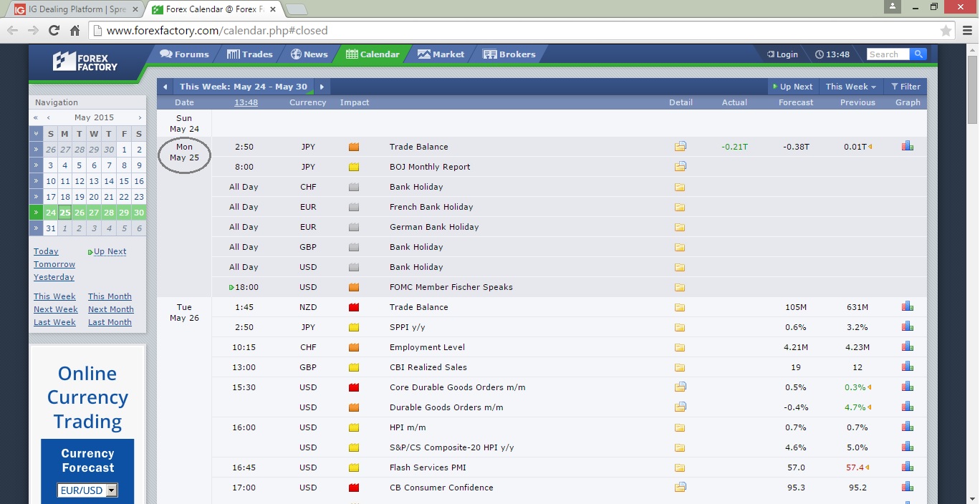Viewport: 980px width, 504px height.
Task: Open Next Week link
Action: point(56,309)
